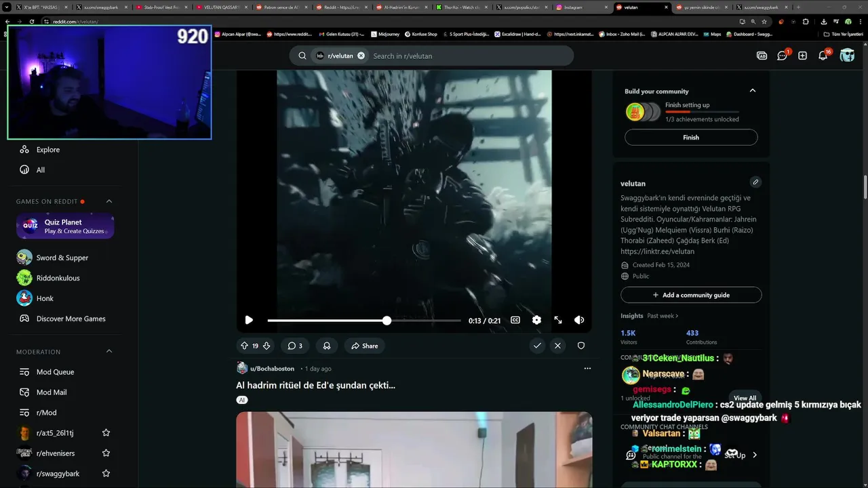The height and width of the screenshot is (488, 868).
Task: Click View All achievements
Action: (x=745, y=399)
